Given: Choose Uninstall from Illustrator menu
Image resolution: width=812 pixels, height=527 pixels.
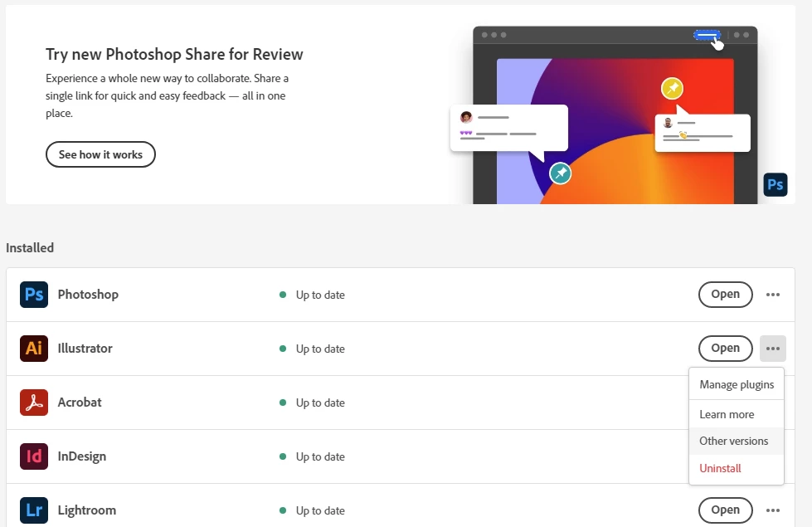Looking at the screenshot, I should click(737, 468).
